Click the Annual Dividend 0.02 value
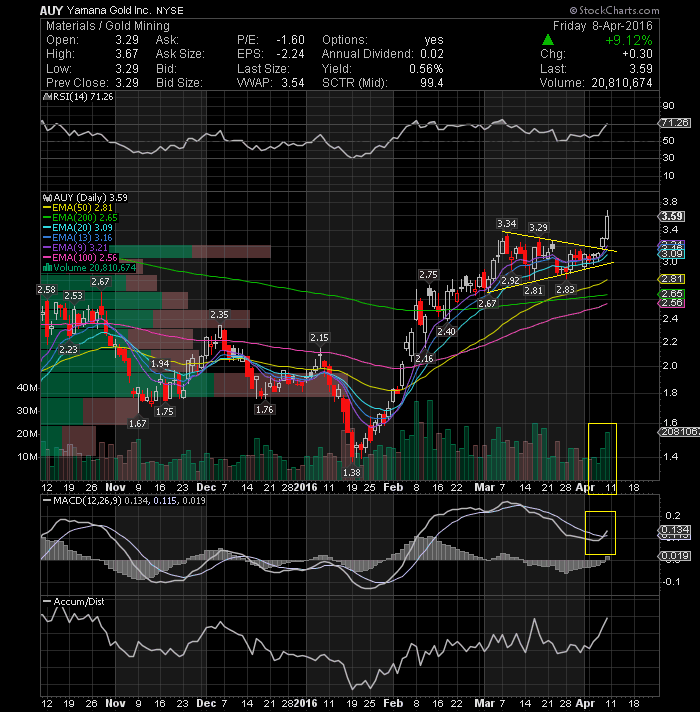 (432, 54)
